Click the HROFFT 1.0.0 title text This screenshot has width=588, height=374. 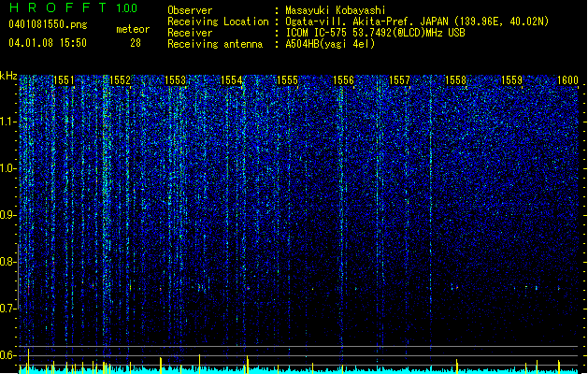(73, 7)
